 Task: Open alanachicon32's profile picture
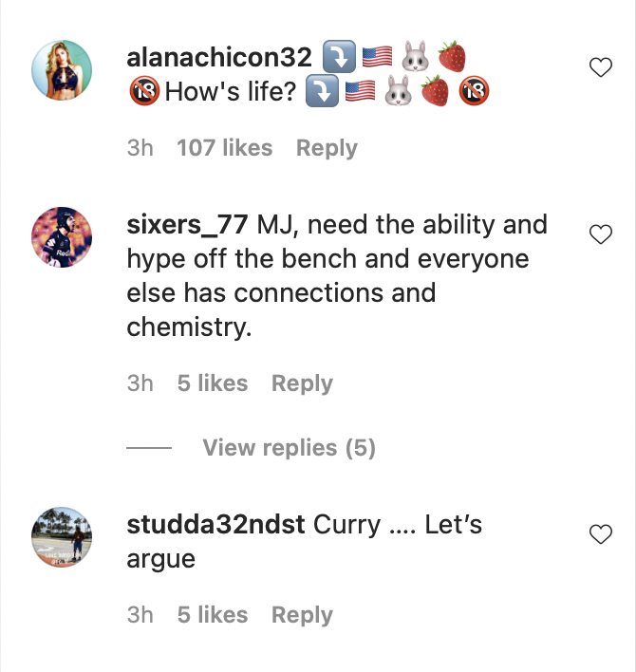(62, 70)
